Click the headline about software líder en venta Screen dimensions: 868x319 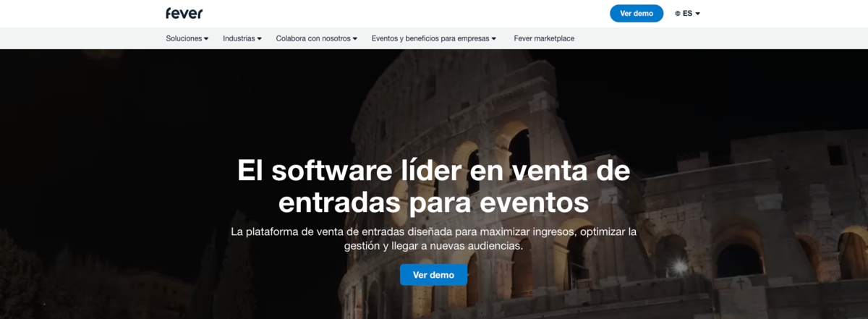coord(433,186)
